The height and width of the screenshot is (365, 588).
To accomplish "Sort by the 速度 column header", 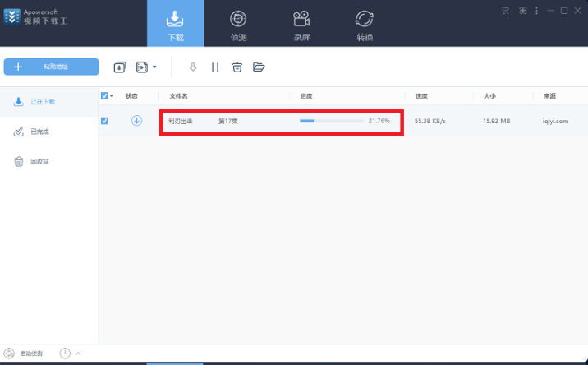I will pyautogui.click(x=421, y=96).
